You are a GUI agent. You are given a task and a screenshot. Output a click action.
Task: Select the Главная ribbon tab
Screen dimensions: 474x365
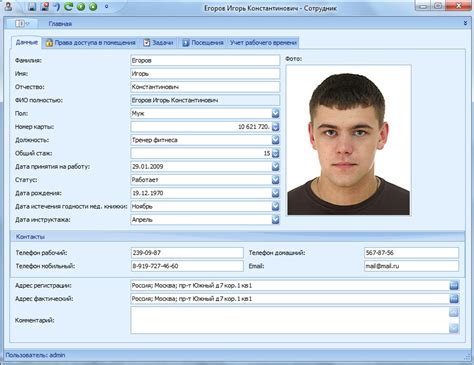60,24
